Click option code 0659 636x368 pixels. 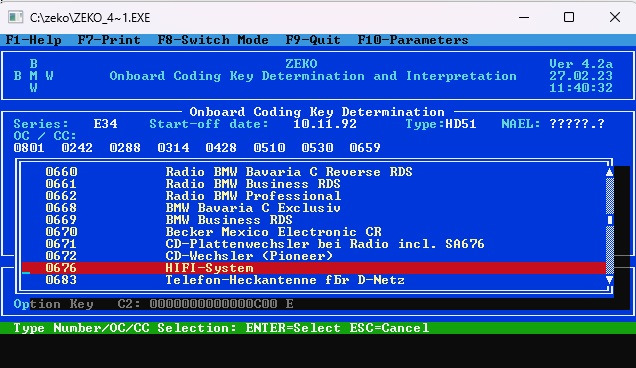click(365, 148)
